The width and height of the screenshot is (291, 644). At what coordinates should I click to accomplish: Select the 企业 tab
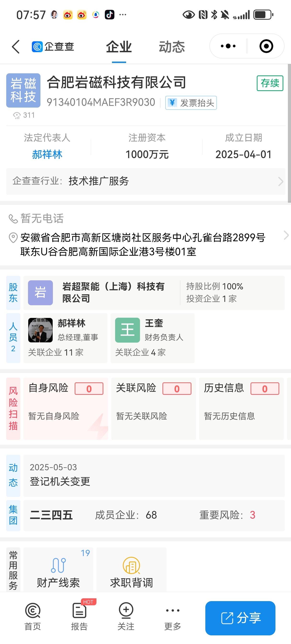119,47
